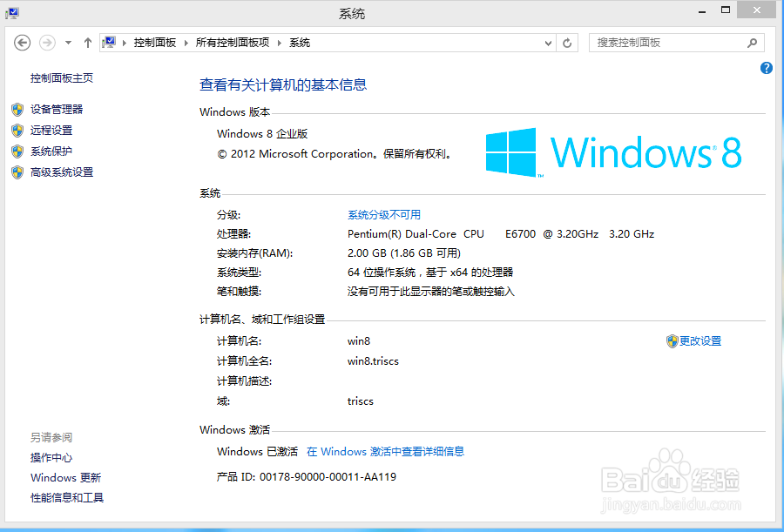Screen dimensions: 784x532
Task: Open 远程设置 from the sidebar
Action: [x=51, y=131]
